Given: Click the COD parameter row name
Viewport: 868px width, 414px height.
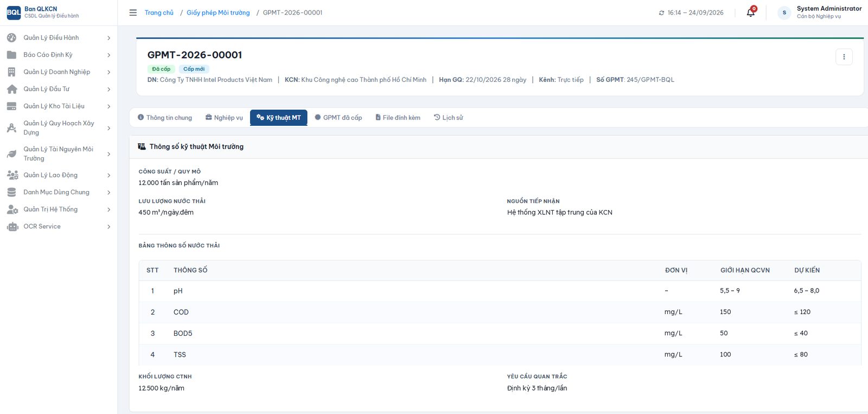Looking at the screenshot, I should point(181,313).
